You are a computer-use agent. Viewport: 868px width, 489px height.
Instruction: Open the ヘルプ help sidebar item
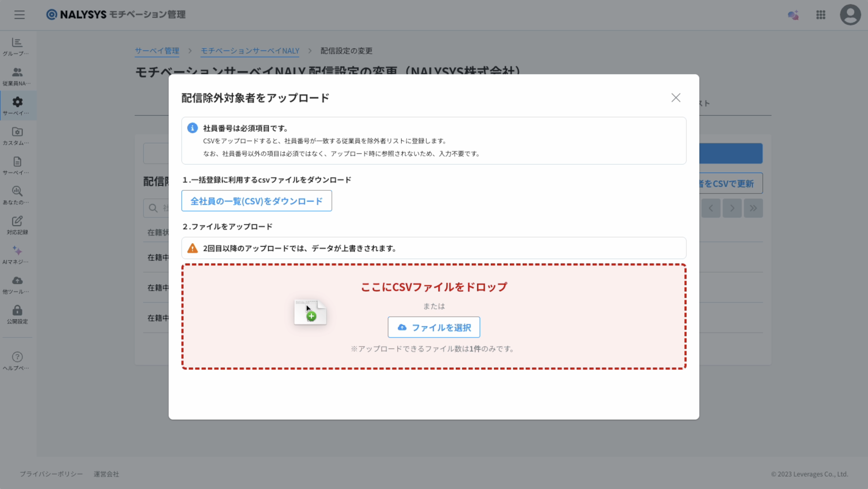pyautogui.click(x=17, y=361)
